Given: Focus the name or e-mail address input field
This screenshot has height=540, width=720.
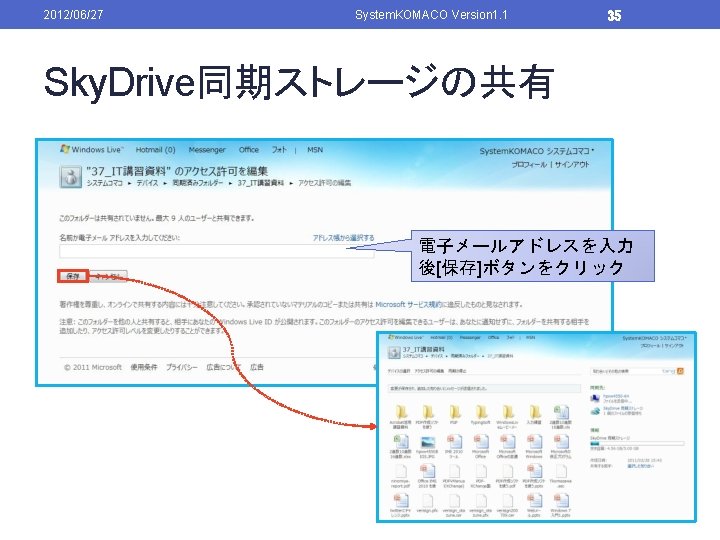Looking at the screenshot, I should 217,251.
